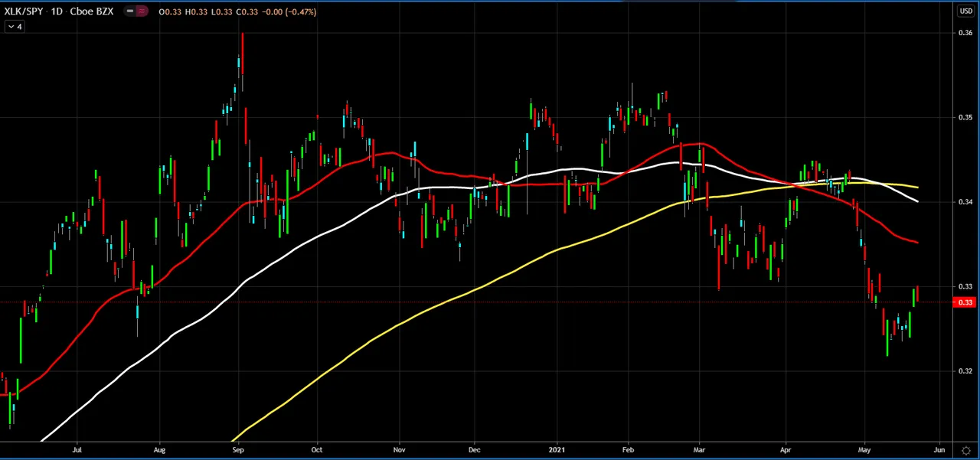Click the Jun label on time axis
Image resolution: width=980 pixels, height=460 pixels.
(939, 450)
